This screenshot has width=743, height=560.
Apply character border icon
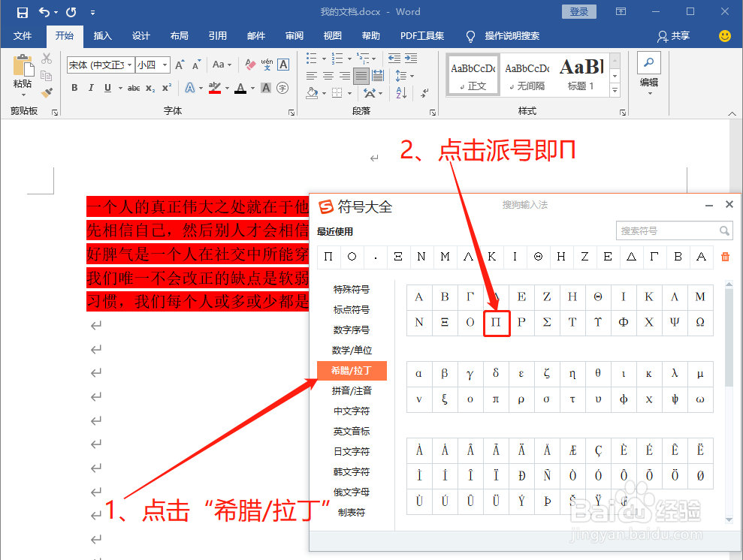(x=283, y=65)
